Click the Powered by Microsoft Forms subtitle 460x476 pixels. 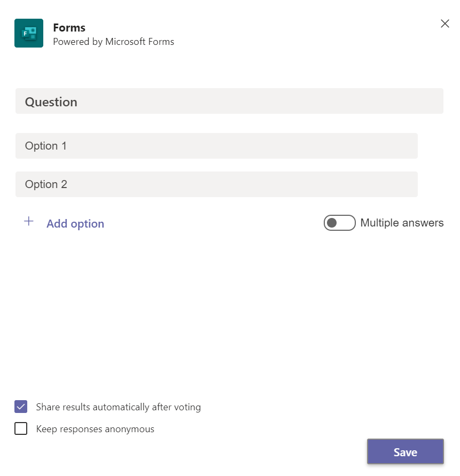coord(114,42)
